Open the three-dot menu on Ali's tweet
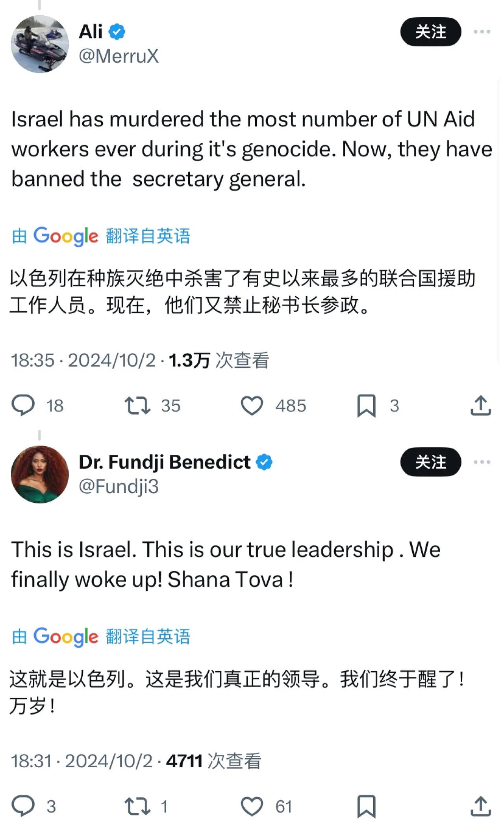 (x=482, y=32)
